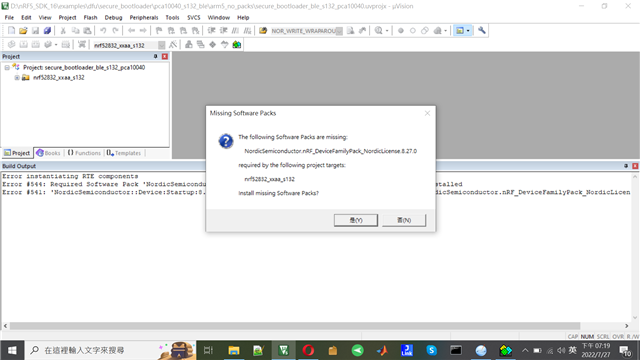Viewport: 640px width, 360px height.
Task: Open the debug session dropdown arrow
Action: 387,31
